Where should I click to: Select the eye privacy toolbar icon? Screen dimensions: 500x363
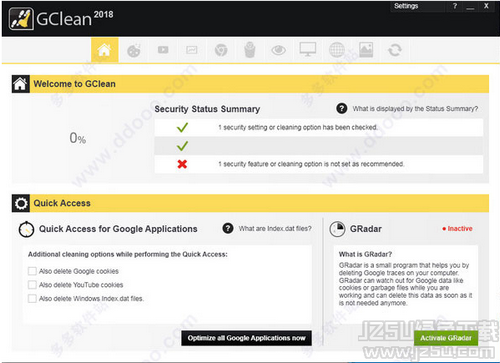tap(279, 50)
